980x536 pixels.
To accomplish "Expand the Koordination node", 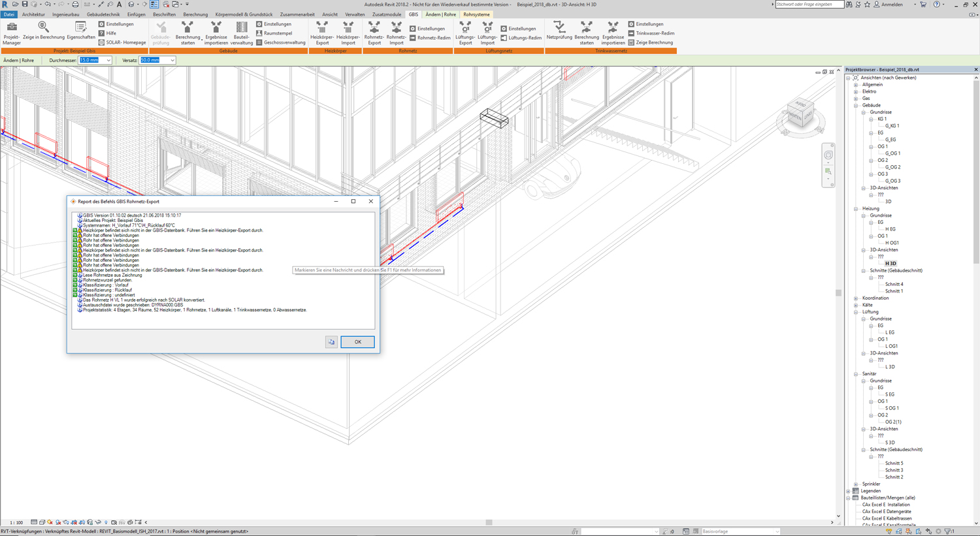I will 856,298.
